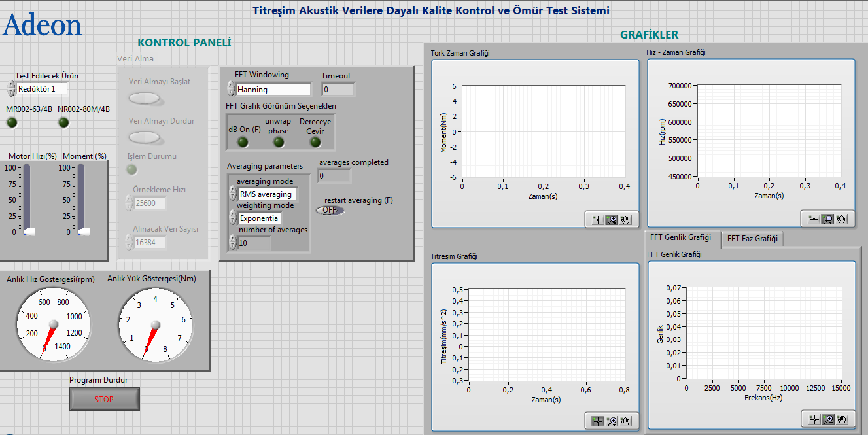Open Test Edilecek Ürün Redüktör 1 selector
The height and width of the screenshot is (435, 868).
click(x=42, y=88)
